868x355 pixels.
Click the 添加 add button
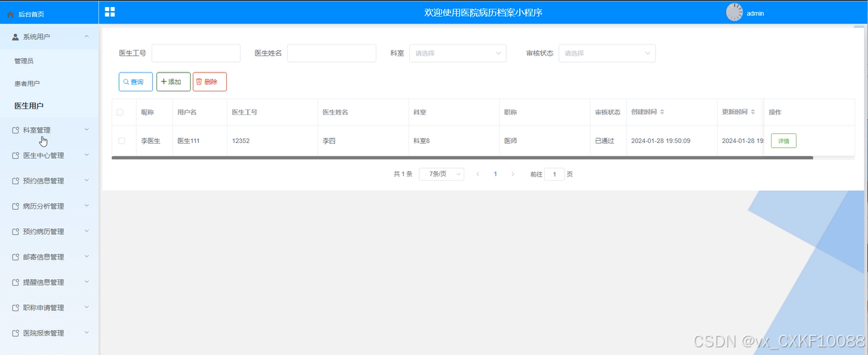click(x=173, y=82)
